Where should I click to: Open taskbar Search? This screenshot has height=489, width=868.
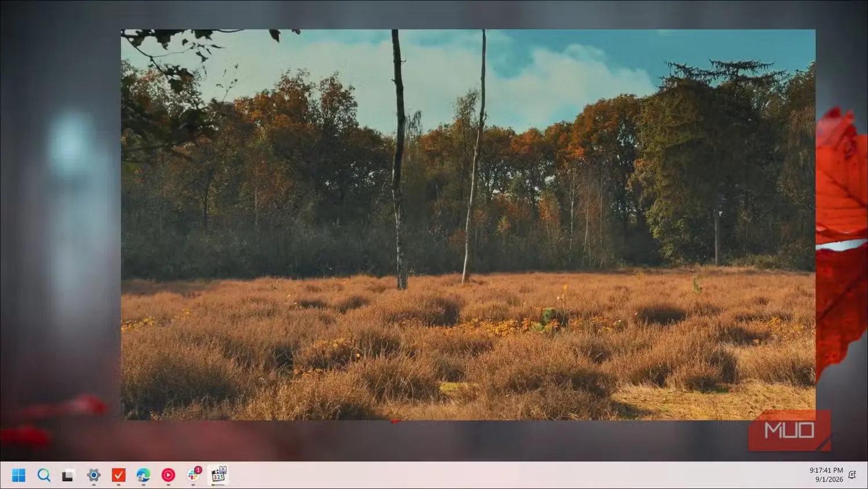pyautogui.click(x=43, y=475)
